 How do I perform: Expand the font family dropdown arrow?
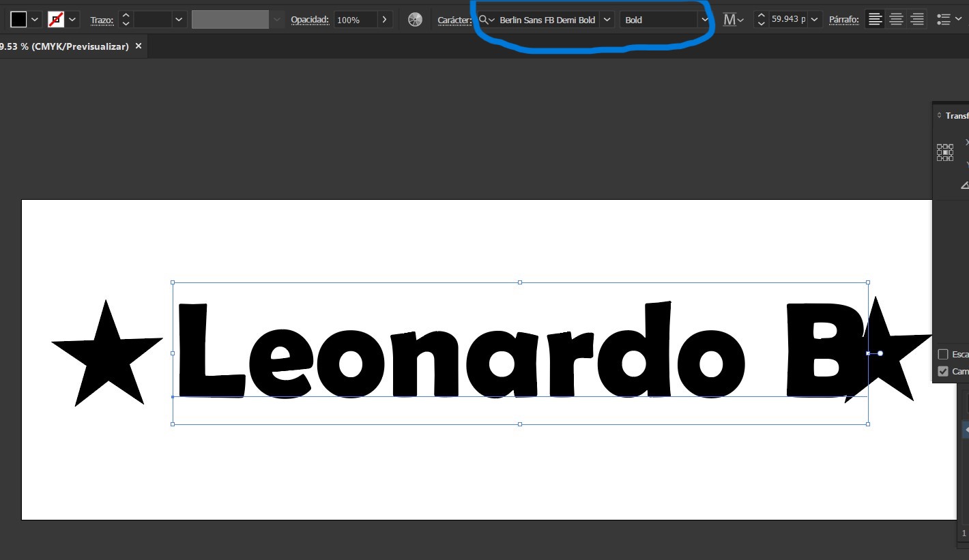[607, 20]
